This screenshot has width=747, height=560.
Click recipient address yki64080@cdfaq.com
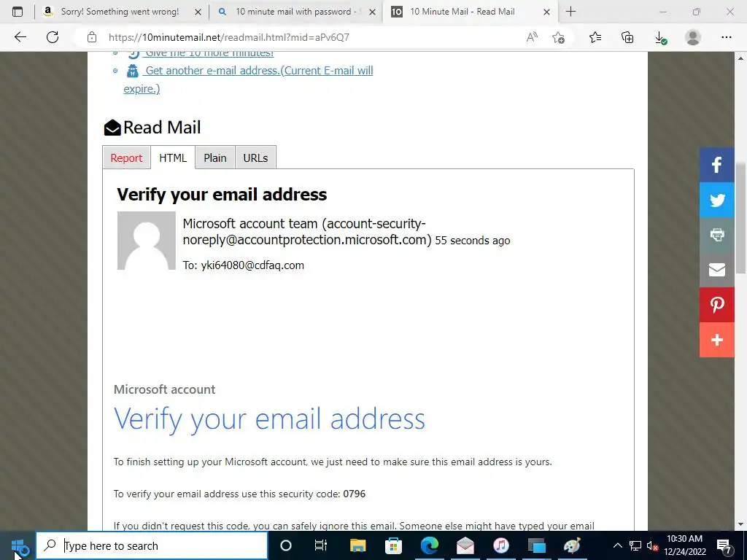click(x=252, y=265)
